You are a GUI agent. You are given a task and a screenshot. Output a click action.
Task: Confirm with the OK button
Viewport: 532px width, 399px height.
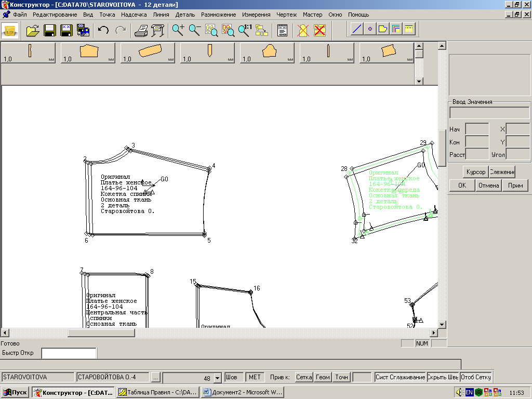462,185
